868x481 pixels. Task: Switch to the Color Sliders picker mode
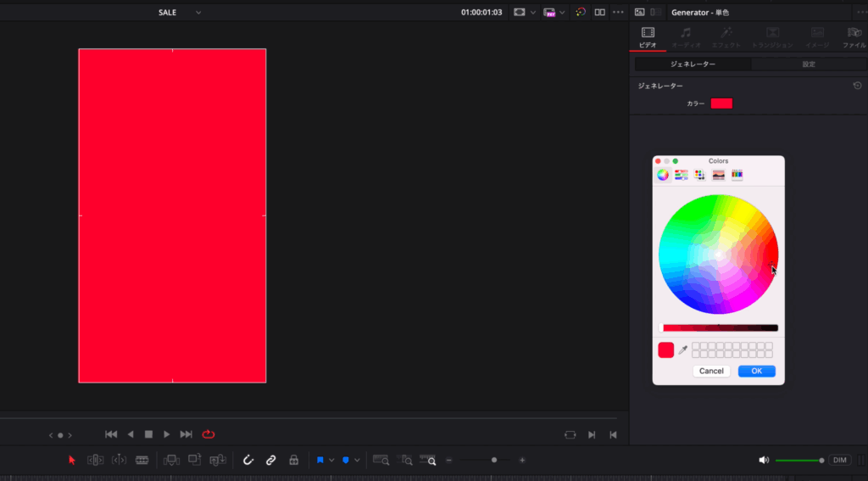click(681, 175)
